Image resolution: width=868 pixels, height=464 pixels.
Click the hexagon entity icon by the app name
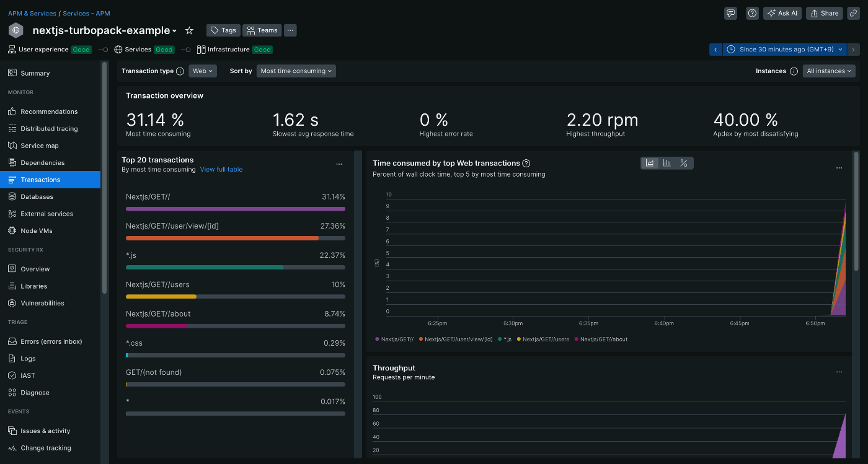click(x=16, y=30)
